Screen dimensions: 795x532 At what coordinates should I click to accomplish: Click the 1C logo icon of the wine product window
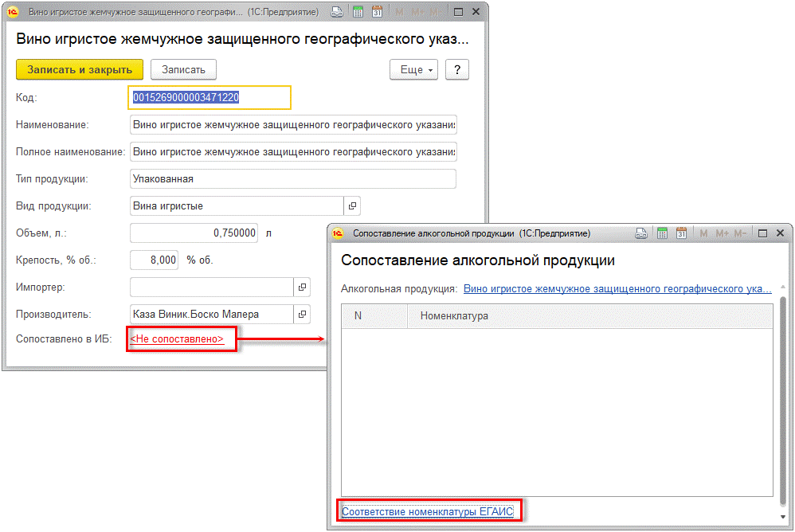(13, 12)
